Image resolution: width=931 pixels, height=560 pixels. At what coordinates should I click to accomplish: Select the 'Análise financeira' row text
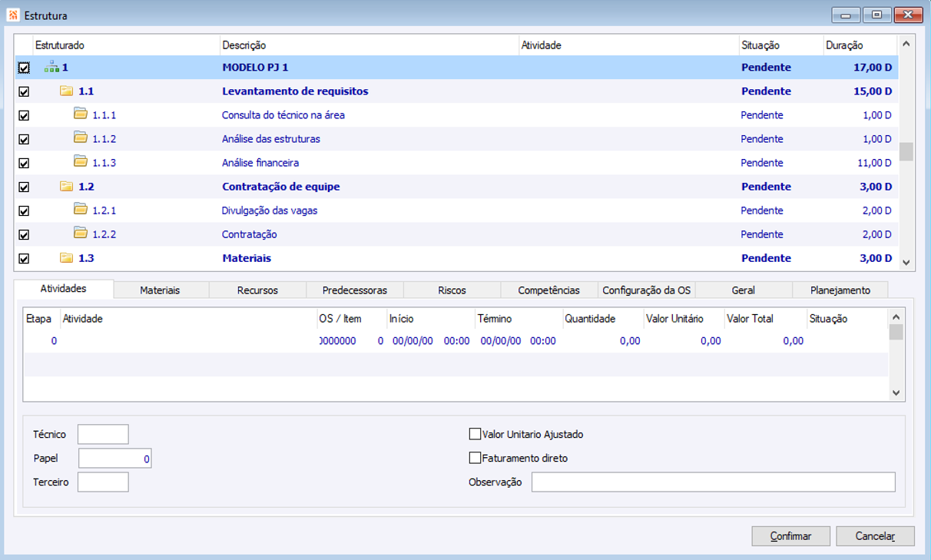coord(260,163)
